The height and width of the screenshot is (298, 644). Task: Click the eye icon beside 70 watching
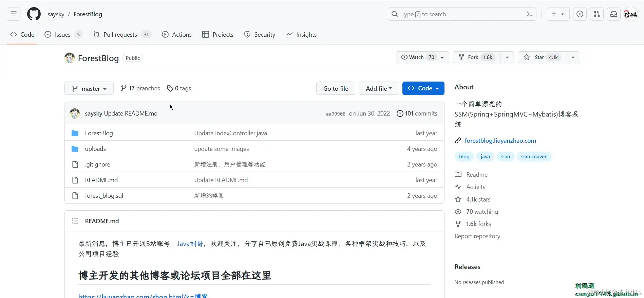[x=458, y=212]
